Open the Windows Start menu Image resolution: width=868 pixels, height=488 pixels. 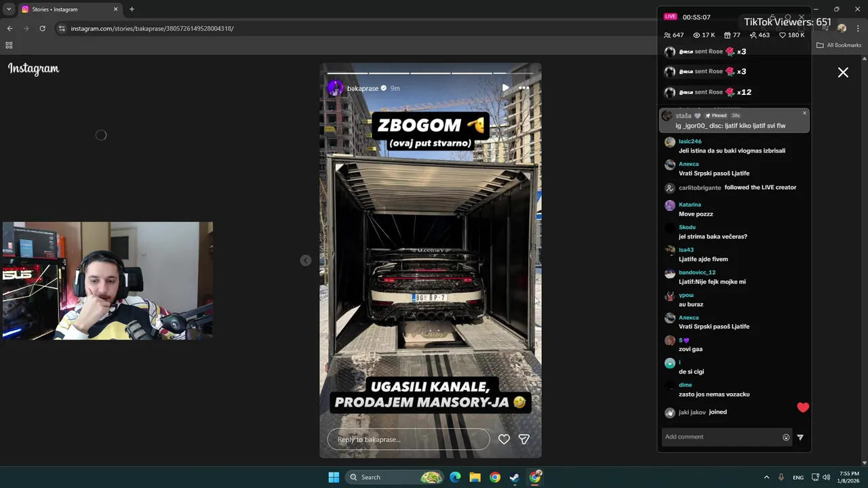334,477
